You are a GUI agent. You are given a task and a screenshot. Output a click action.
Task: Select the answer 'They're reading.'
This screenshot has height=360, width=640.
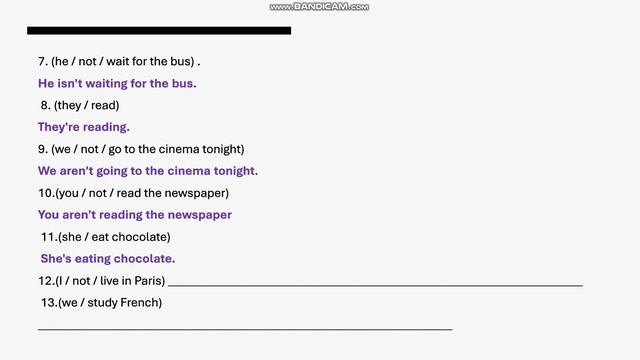click(x=84, y=127)
